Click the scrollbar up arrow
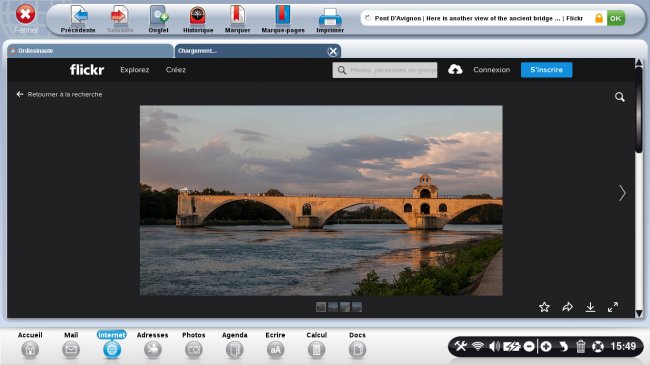 [639, 63]
